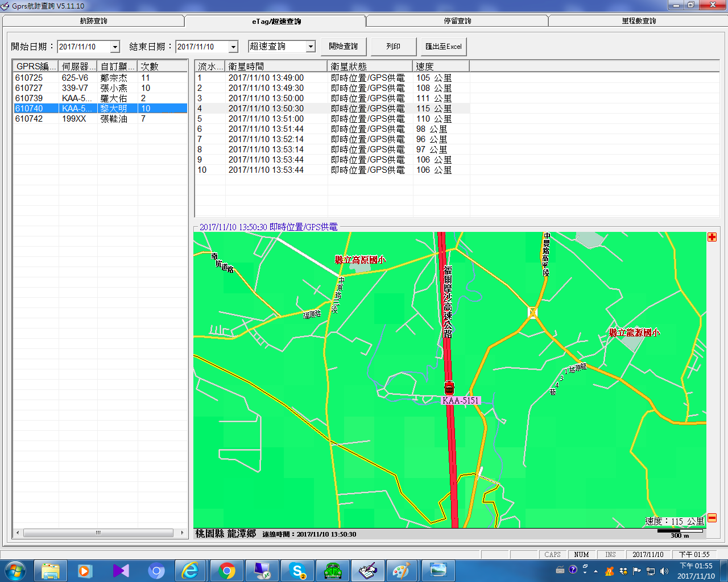This screenshot has width=728, height=582.
Task: Click the network tray icon
Action: (651, 571)
